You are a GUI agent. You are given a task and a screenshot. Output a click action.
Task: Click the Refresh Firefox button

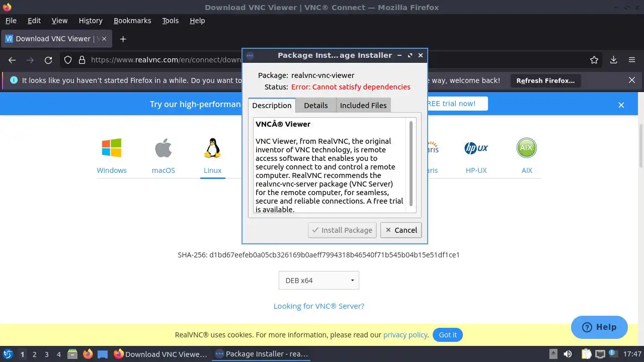[x=545, y=80]
